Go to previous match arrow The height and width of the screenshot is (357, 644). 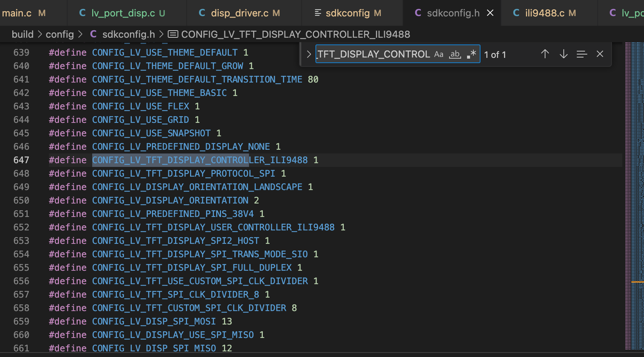(x=545, y=54)
